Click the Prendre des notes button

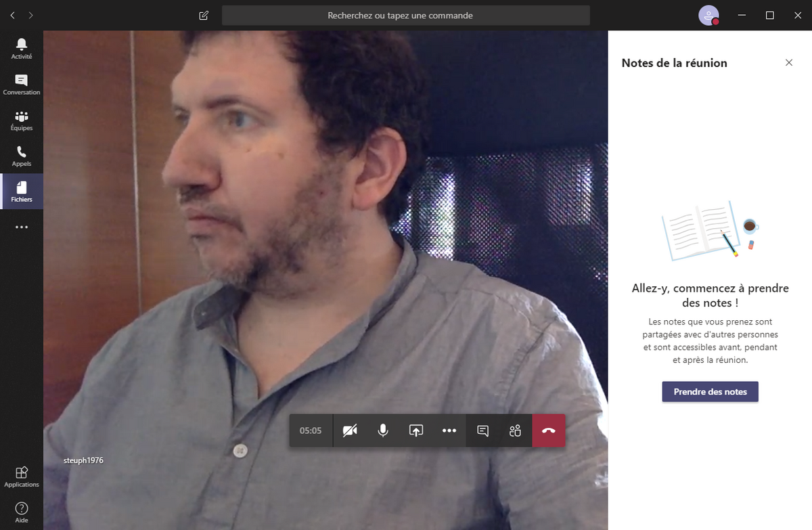710,392
